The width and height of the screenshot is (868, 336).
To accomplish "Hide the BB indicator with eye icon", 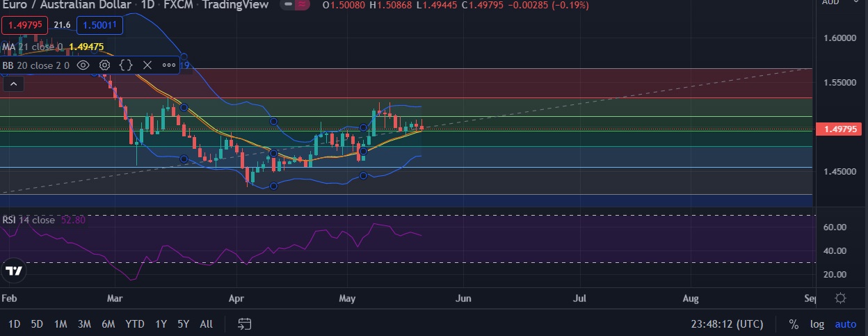I will [83, 65].
